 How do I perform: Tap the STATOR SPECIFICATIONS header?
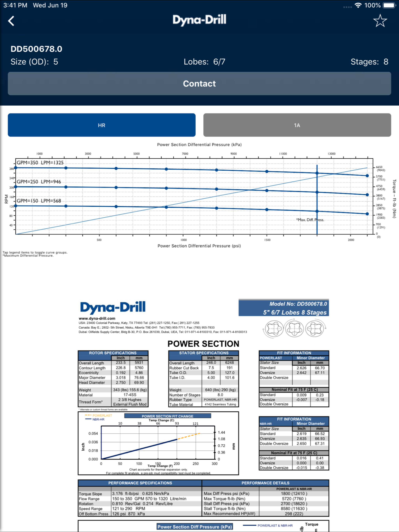coord(204,353)
